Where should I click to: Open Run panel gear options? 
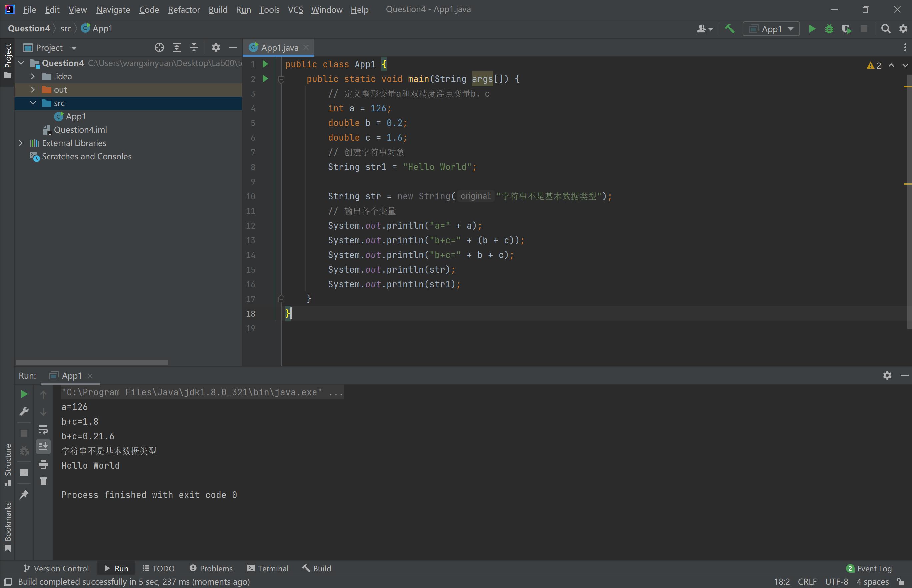tap(887, 375)
